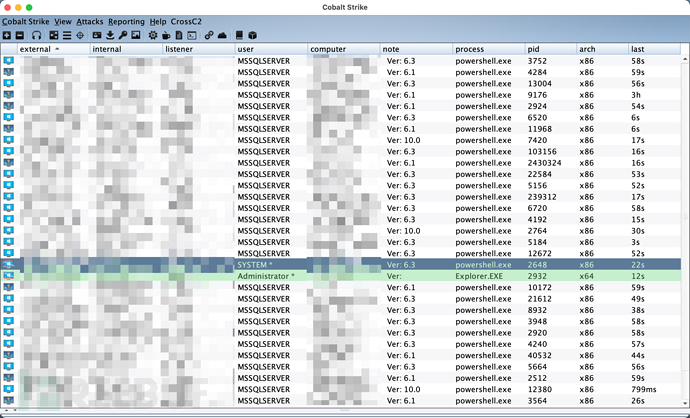Click the beacon icon of the SYSTEM * row

coord(8,264)
